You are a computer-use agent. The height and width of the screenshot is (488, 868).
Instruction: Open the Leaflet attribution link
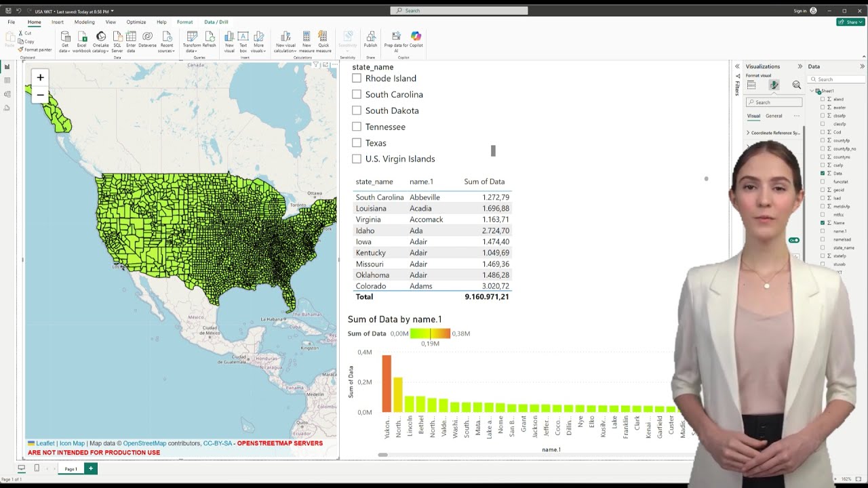(x=45, y=443)
